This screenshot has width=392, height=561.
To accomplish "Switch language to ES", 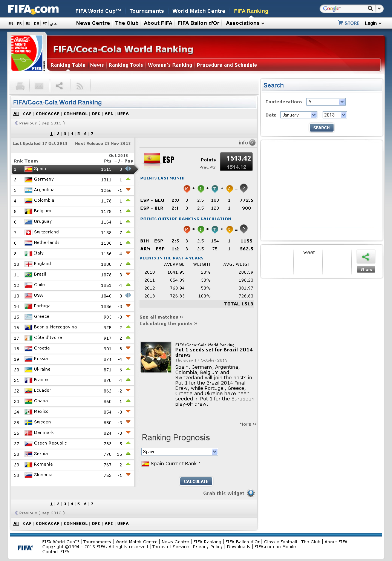I will [x=28, y=23].
